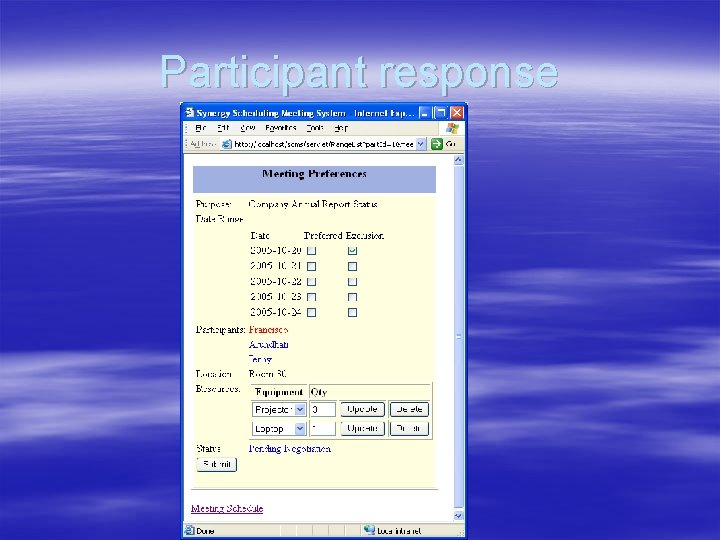Click Update button in Projector row
Screen dimensions: 720x540
[362, 409]
